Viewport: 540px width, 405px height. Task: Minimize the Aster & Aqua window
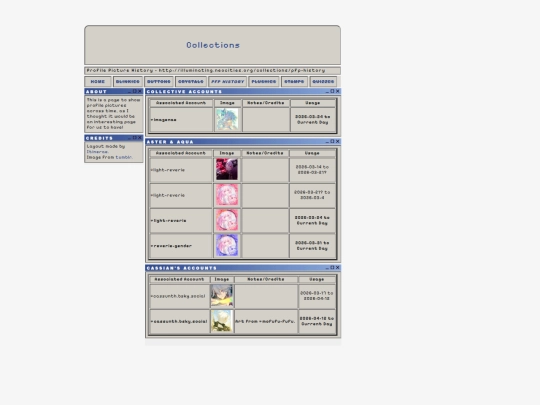pyautogui.click(x=328, y=142)
